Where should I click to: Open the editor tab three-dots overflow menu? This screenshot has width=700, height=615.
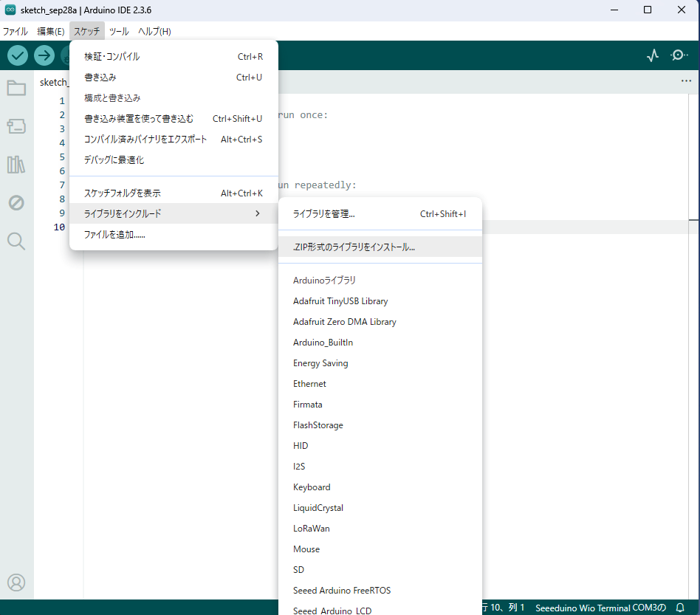click(x=686, y=81)
